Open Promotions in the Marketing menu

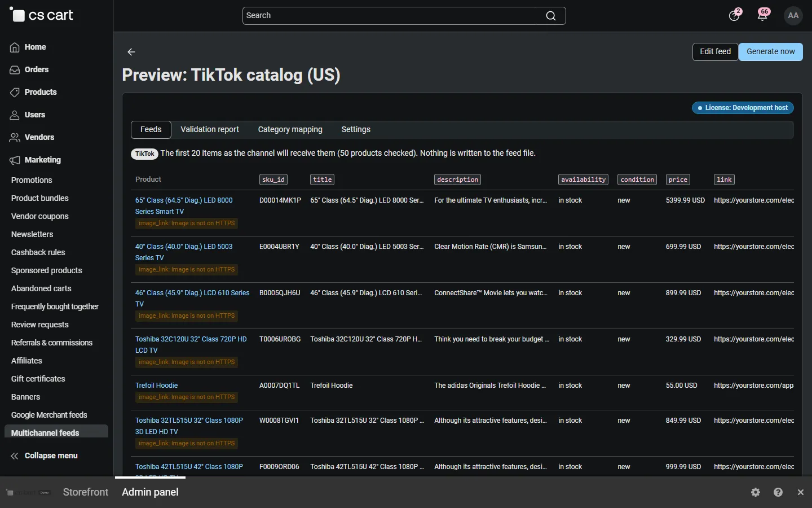(x=32, y=180)
